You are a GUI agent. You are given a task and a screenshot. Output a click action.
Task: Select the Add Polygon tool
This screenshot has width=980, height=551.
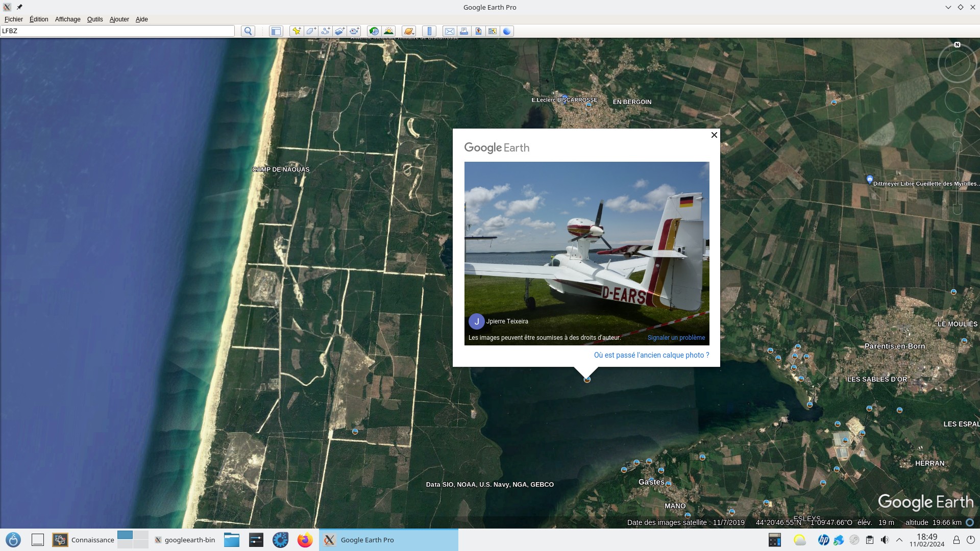[x=310, y=31]
